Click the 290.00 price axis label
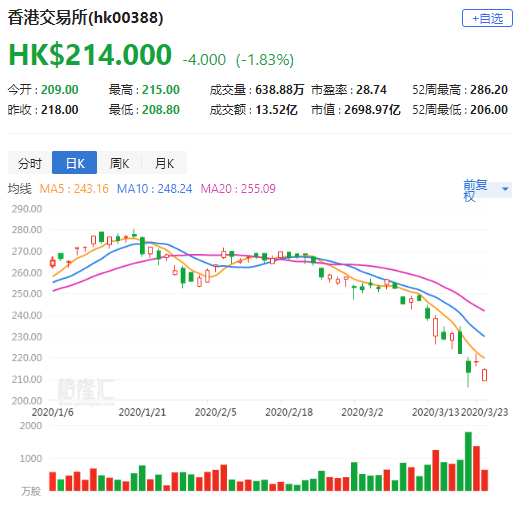Image resolution: width=525 pixels, height=508 pixels. (27, 209)
